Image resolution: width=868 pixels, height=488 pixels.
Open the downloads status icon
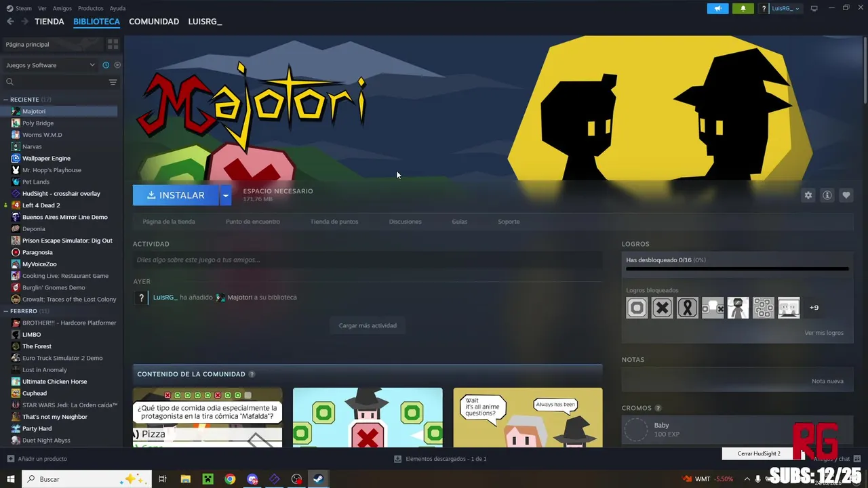click(x=398, y=459)
